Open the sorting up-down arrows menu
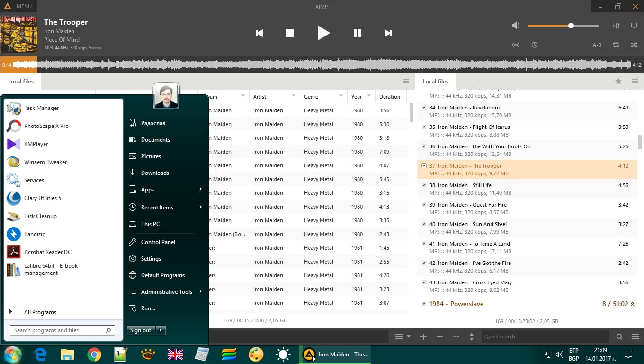Screen dimensions: 644x364 click(x=471, y=337)
